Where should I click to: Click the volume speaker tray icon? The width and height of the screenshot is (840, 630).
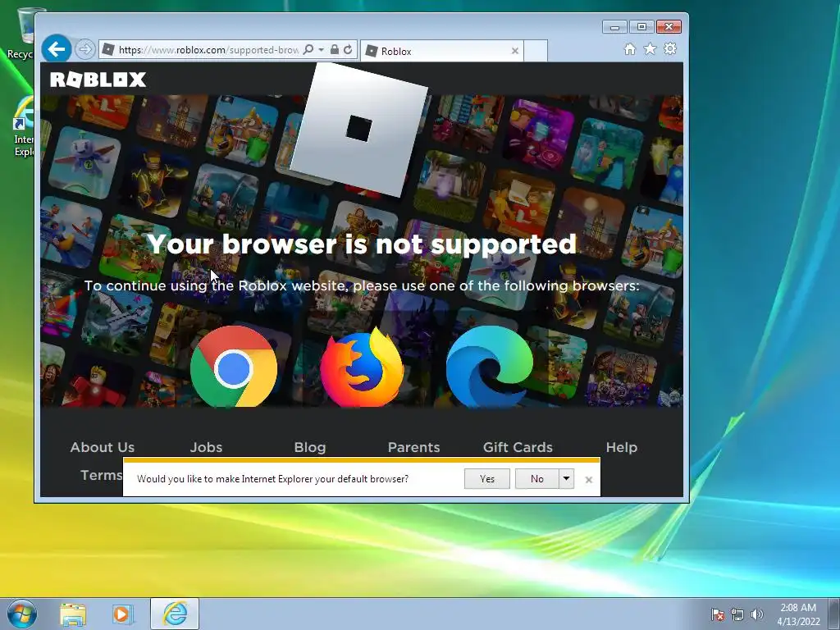757,614
